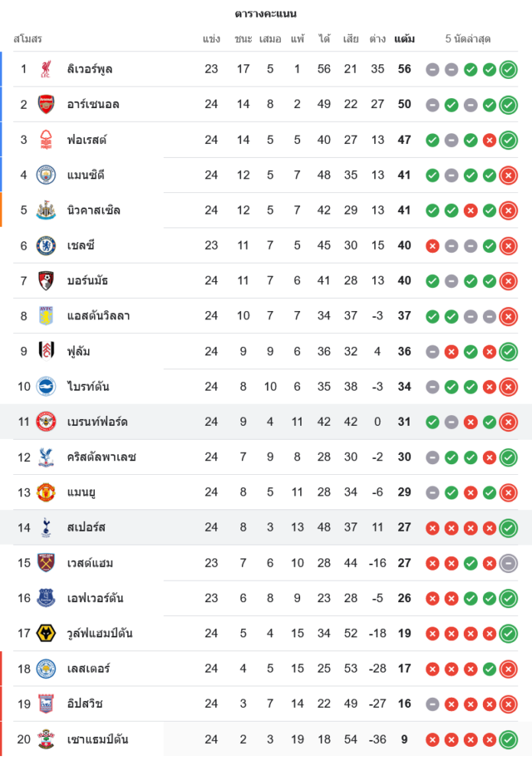Click West Ham's latest match draw indicator

[x=508, y=563]
